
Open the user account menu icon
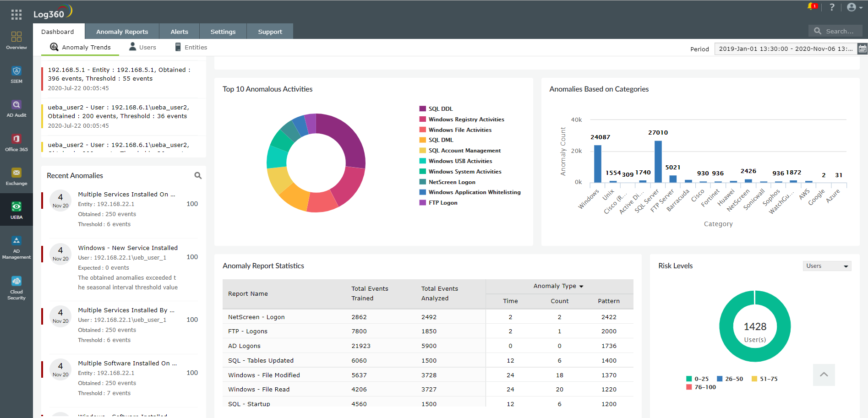pyautogui.click(x=855, y=7)
